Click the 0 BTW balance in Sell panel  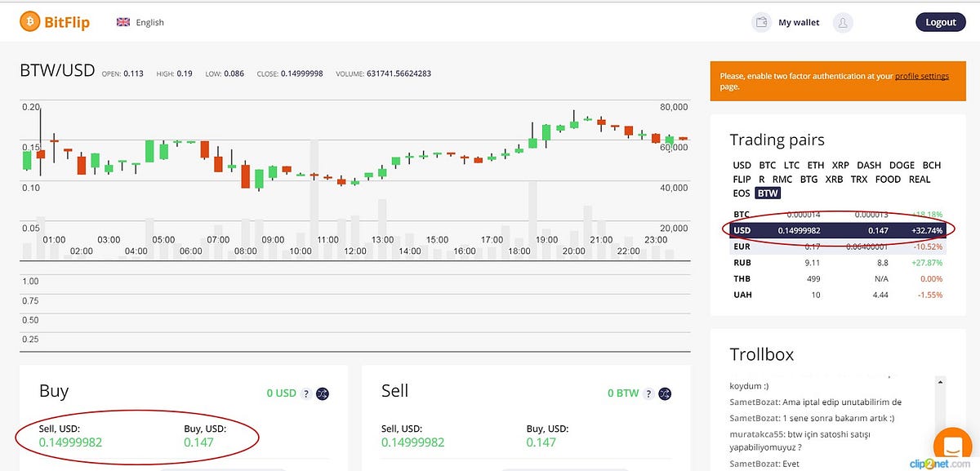click(623, 393)
